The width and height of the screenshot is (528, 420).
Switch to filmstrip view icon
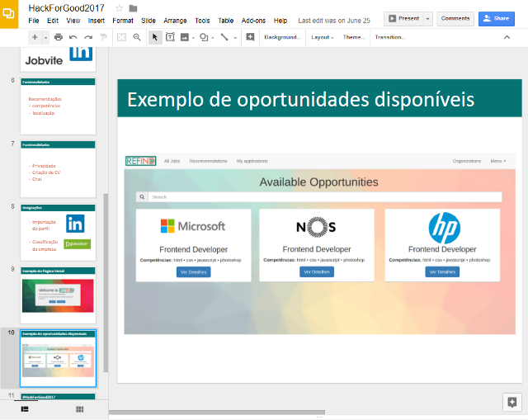point(25,409)
